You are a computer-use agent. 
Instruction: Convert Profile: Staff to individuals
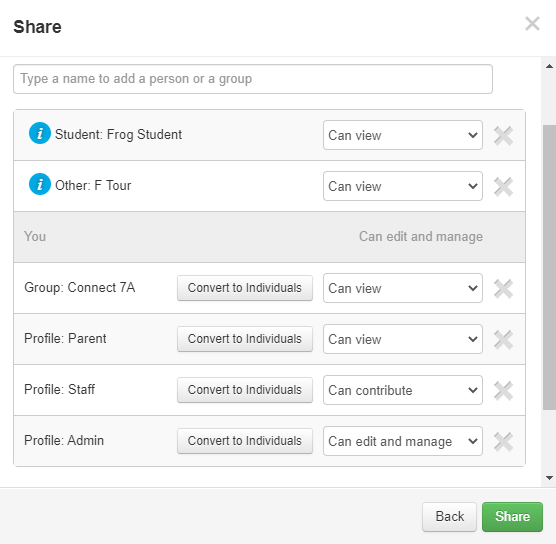245,390
